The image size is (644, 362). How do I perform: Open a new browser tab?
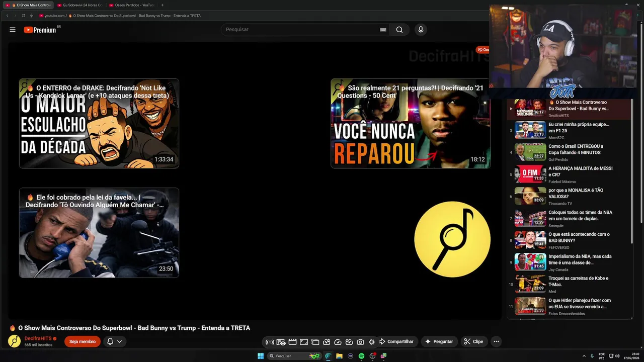162,5
